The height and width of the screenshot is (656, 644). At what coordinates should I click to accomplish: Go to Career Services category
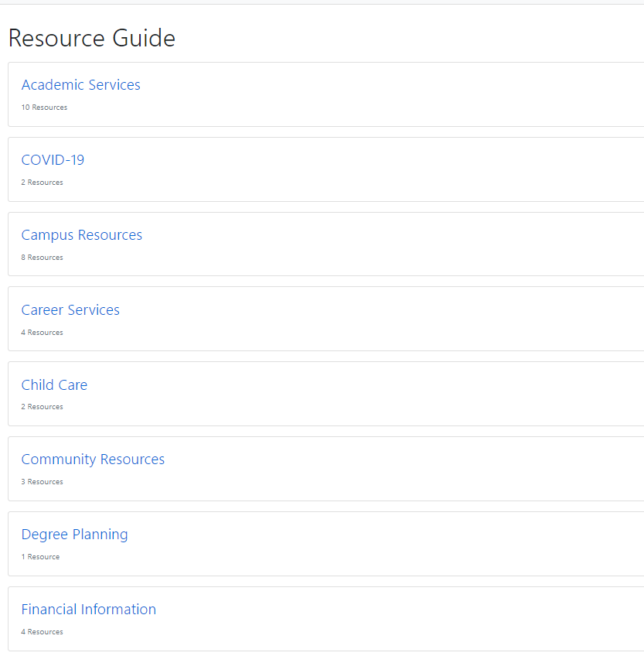pyautogui.click(x=70, y=310)
